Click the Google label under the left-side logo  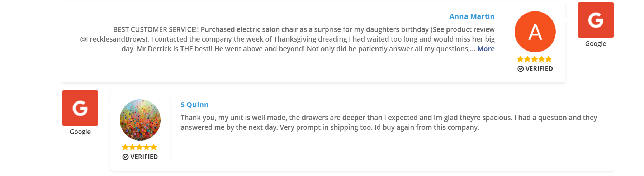click(x=80, y=132)
